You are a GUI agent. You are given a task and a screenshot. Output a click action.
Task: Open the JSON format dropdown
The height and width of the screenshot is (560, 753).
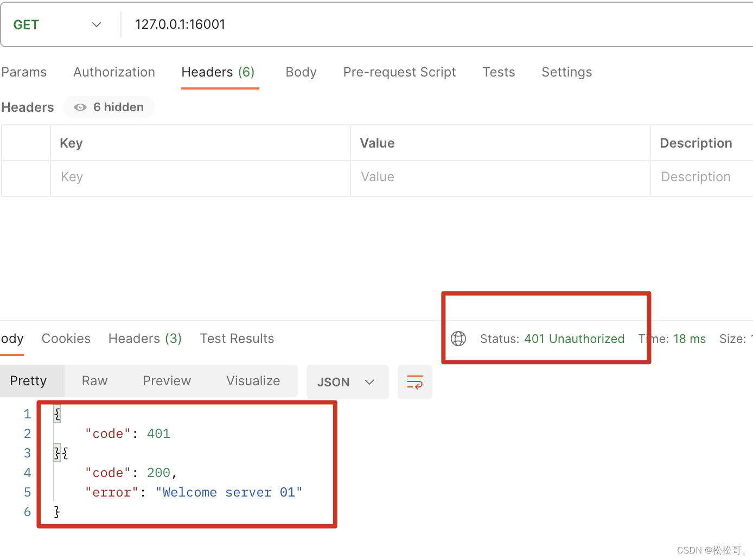[347, 382]
